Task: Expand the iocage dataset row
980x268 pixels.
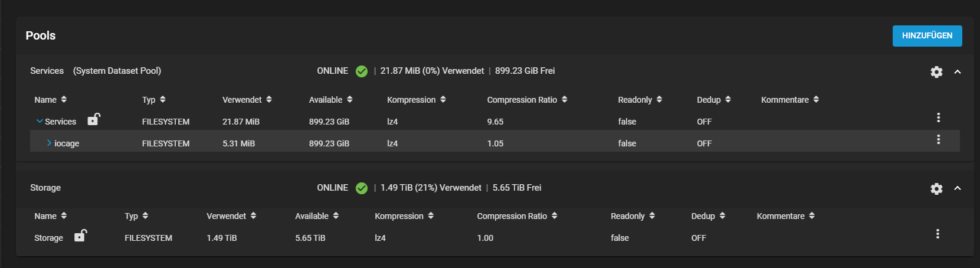Action: point(49,143)
